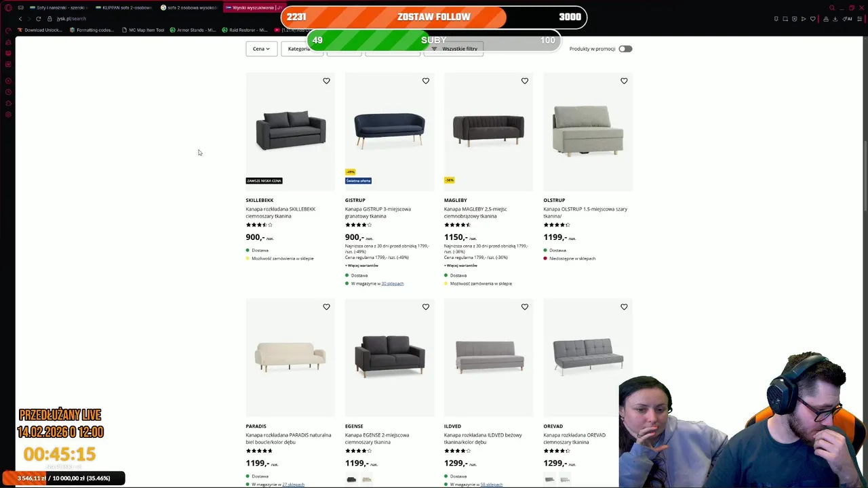
Task: Select dark color swatch under EGENSE
Action: (x=351, y=480)
